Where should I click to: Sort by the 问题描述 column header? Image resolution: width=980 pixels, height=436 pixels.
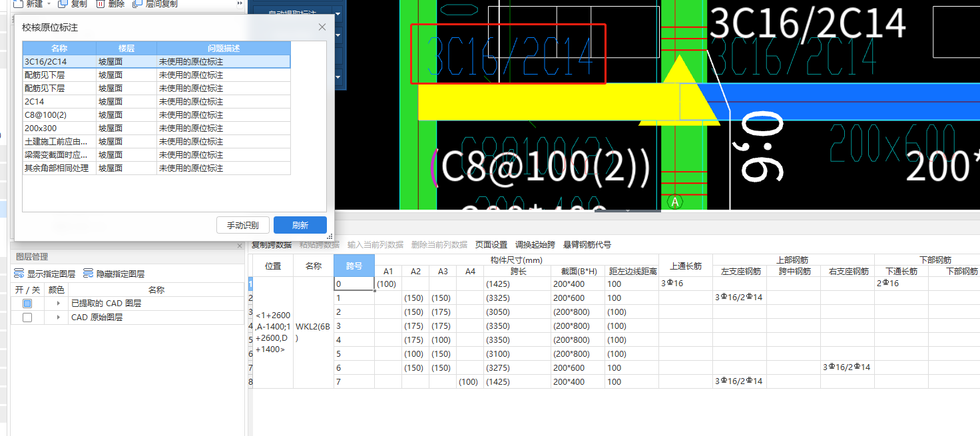click(224, 49)
